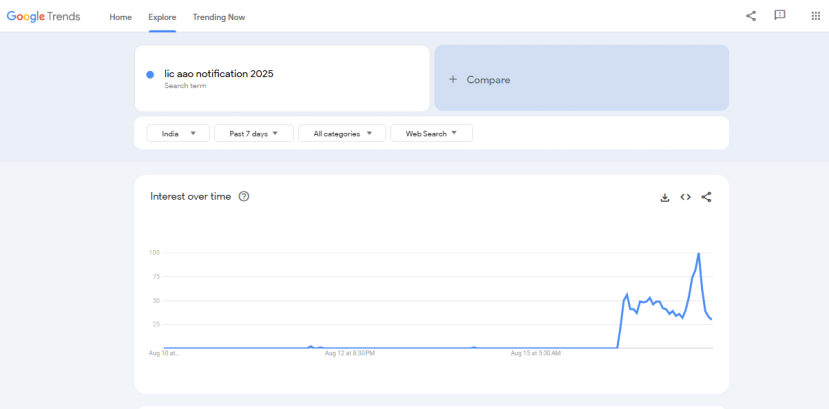This screenshot has width=829, height=409.
Task: Expand the All categories dropdown
Action: pyautogui.click(x=342, y=134)
